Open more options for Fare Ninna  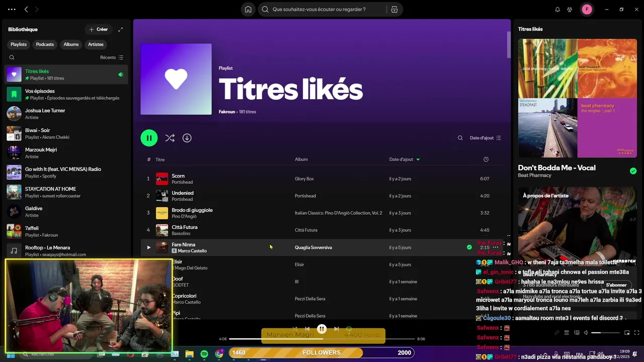(x=496, y=247)
